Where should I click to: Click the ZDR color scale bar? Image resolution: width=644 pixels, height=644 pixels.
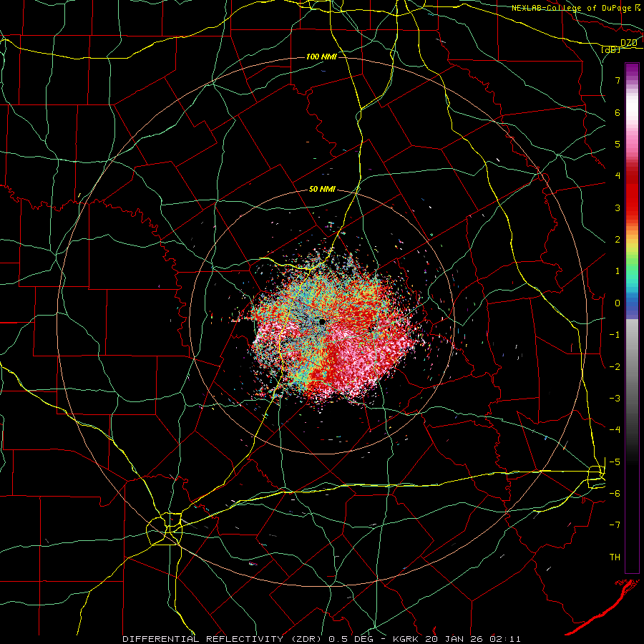[632, 318]
